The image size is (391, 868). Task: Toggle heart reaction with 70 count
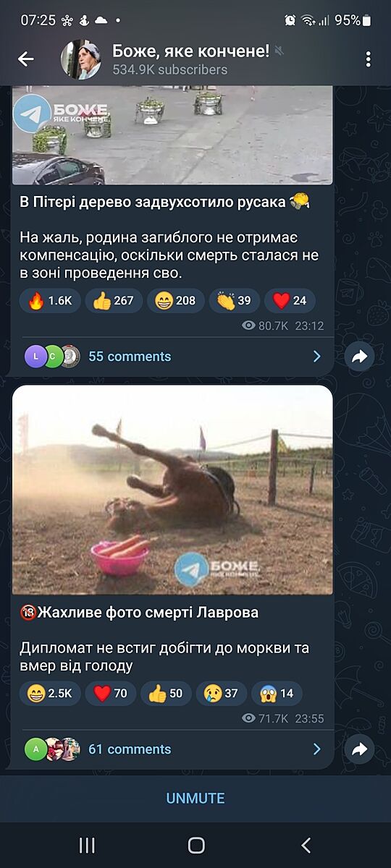tap(111, 694)
